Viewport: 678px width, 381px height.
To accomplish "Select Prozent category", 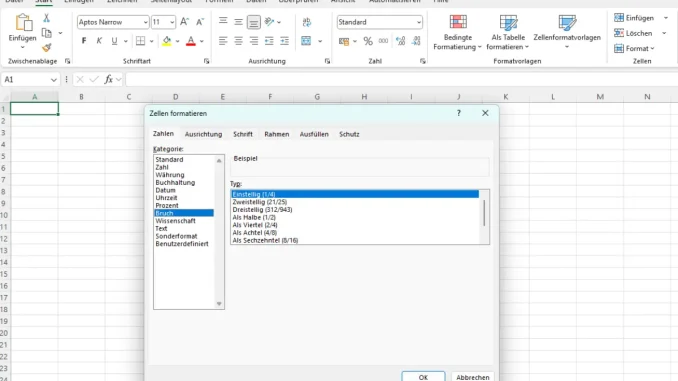I will point(167,206).
